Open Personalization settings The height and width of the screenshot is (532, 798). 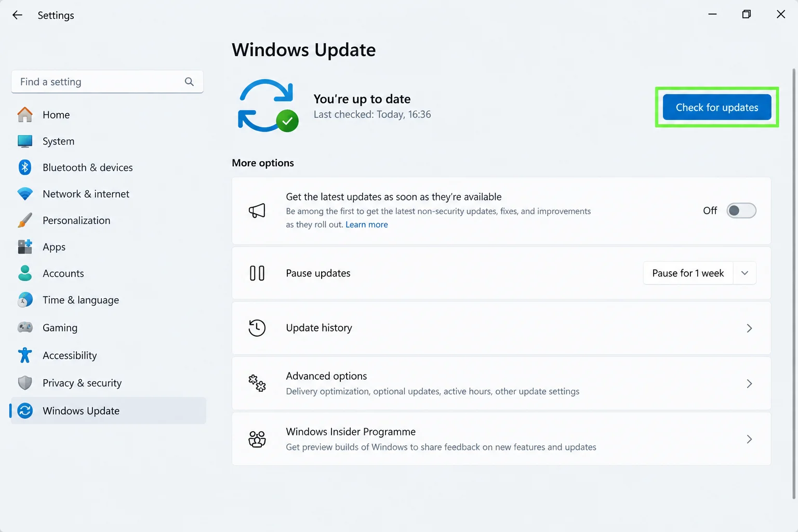pos(109,220)
